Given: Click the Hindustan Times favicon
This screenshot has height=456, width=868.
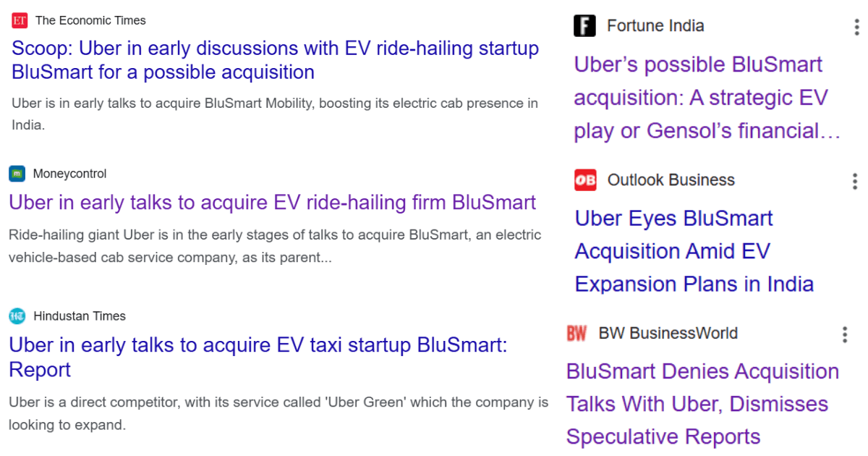Looking at the screenshot, I should pyautogui.click(x=17, y=316).
